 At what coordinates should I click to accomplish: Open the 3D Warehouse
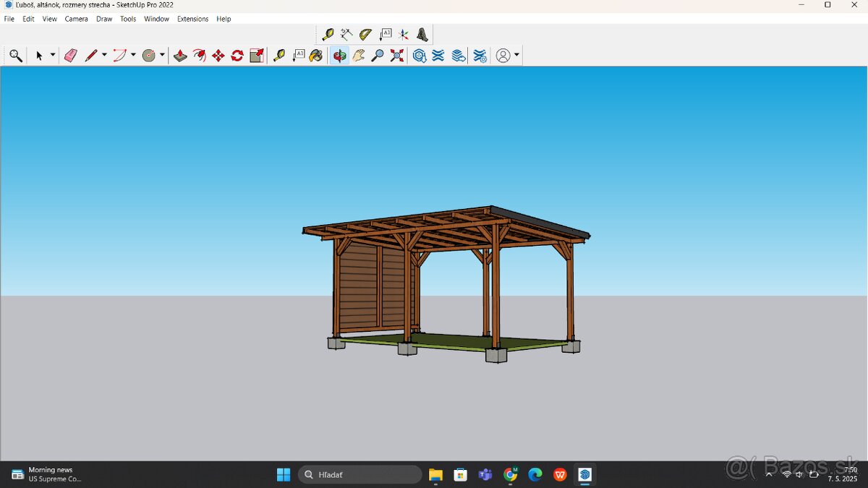coord(420,56)
